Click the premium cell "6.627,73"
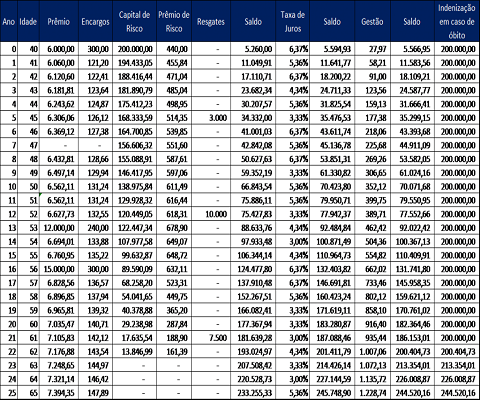The height and width of the screenshot is (400, 480). coord(61,214)
